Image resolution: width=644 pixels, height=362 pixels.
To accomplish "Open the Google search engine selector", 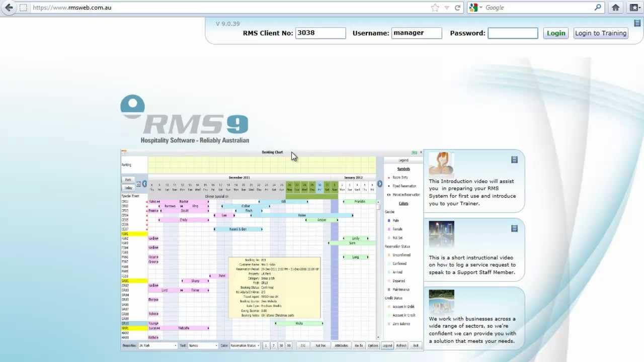I will 475,8.
